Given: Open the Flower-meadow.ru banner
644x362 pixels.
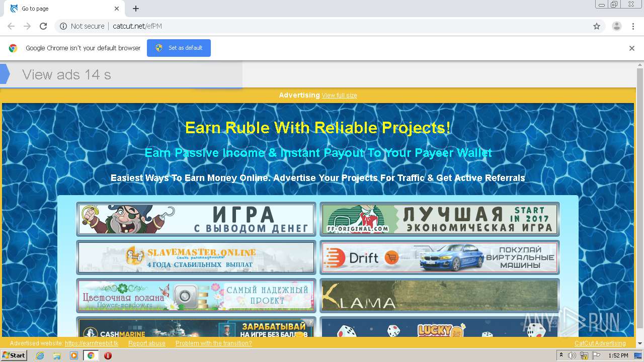Looking at the screenshot, I should 196,295.
